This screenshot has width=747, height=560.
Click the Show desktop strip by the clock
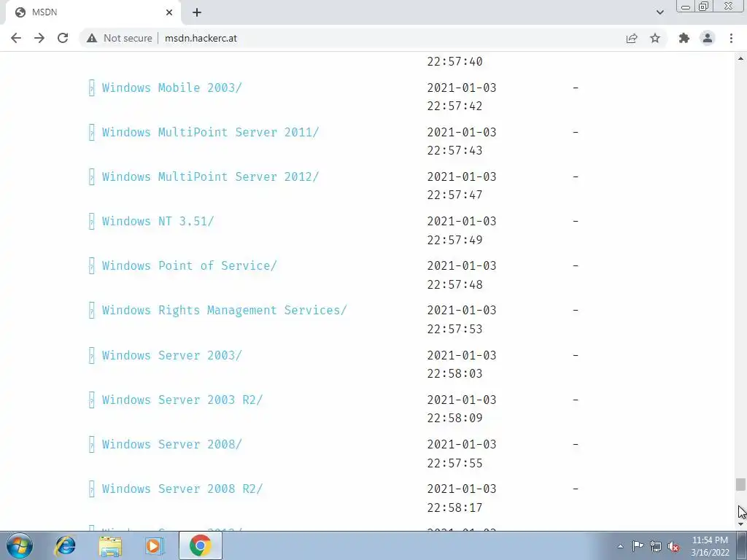click(742, 545)
